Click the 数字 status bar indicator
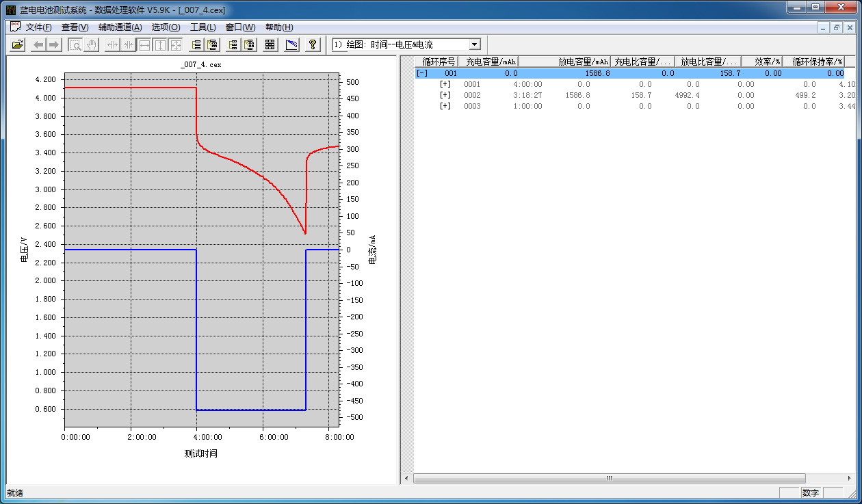 click(x=811, y=492)
